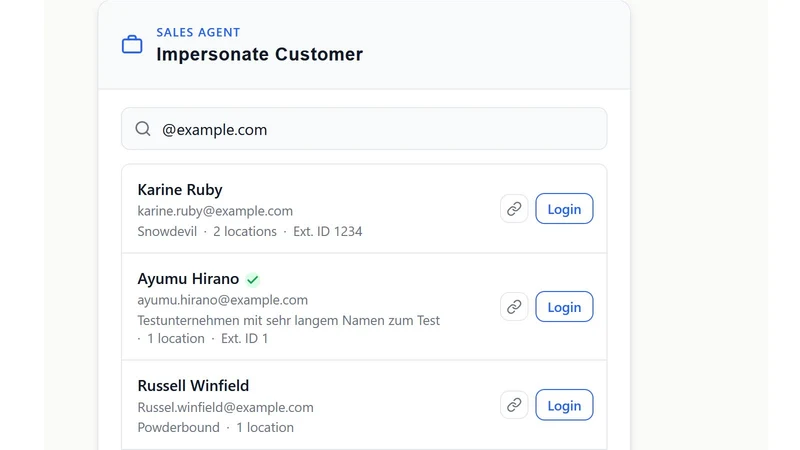Click the Impersonate Customer heading
Image resolution: width=800 pixels, height=450 pixels.
tap(260, 54)
